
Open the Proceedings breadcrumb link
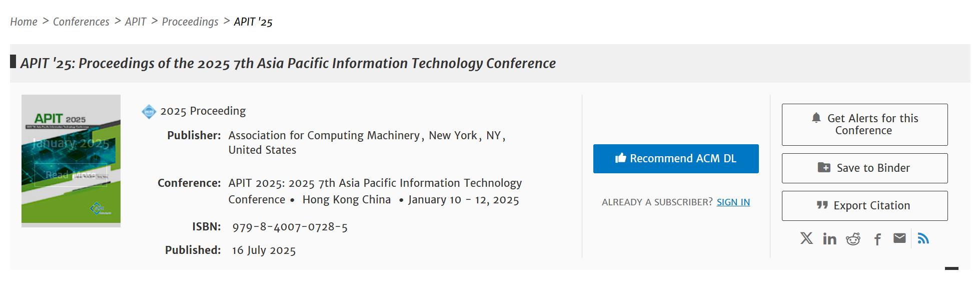pyautogui.click(x=190, y=22)
